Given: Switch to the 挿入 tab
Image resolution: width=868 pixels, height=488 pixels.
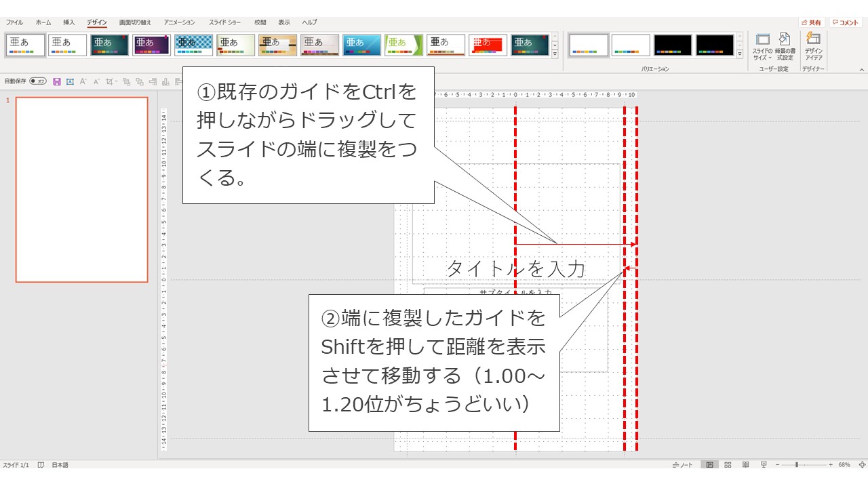Looking at the screenshot, I should 69,22.
